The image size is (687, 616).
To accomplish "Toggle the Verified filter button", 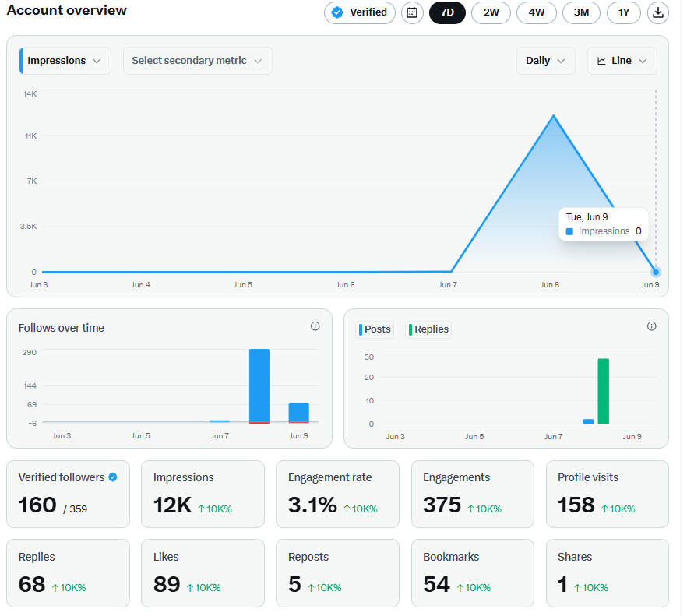I will [x=360, y=12].
